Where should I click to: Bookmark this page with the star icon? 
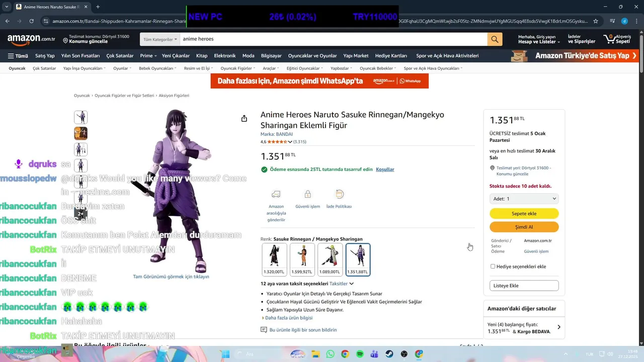click(x=596, y=21)
